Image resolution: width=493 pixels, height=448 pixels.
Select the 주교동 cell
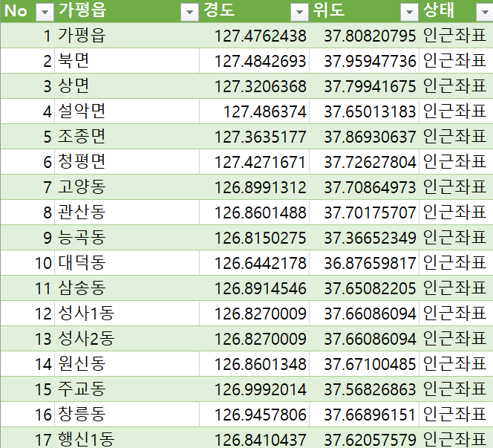(127, 389)
